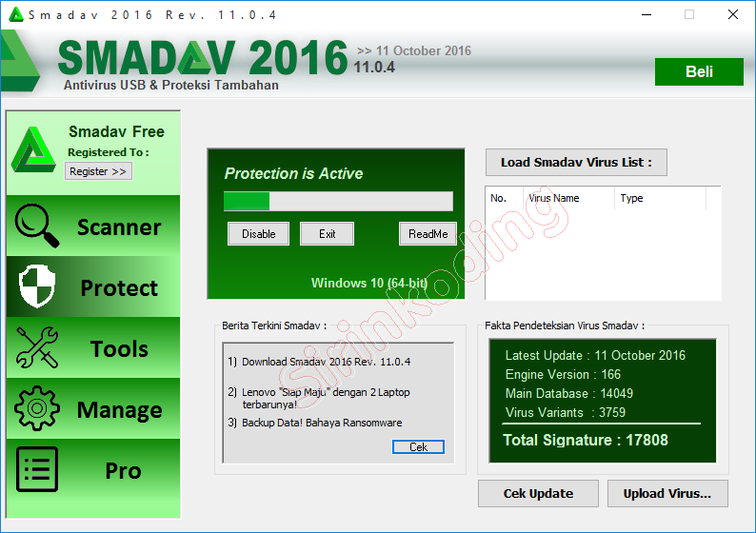Open the Tools tab label
The image size is (756, 533).
click(119, 349)
